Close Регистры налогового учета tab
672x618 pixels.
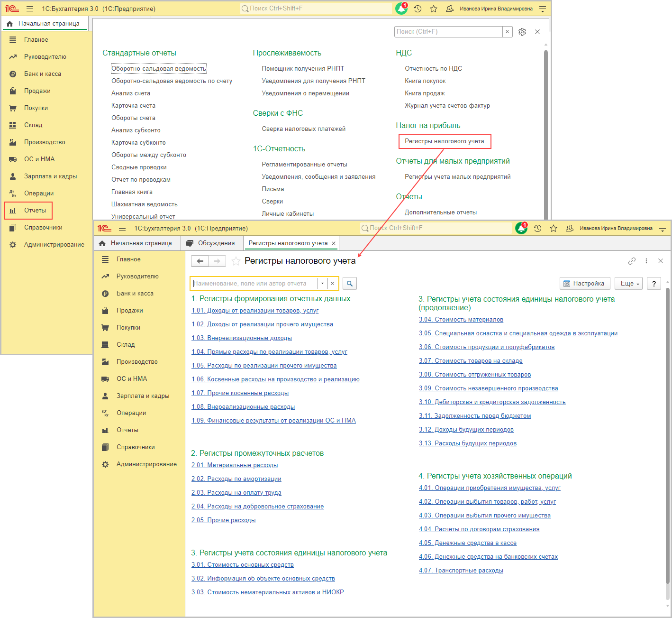pyautogui.click(x=334, y=243)
